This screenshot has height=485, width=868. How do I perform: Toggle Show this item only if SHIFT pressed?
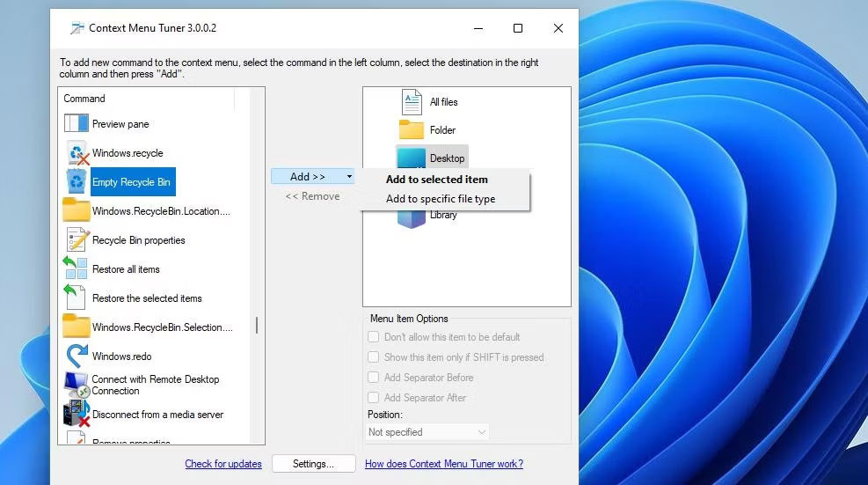tap(374, 357)
